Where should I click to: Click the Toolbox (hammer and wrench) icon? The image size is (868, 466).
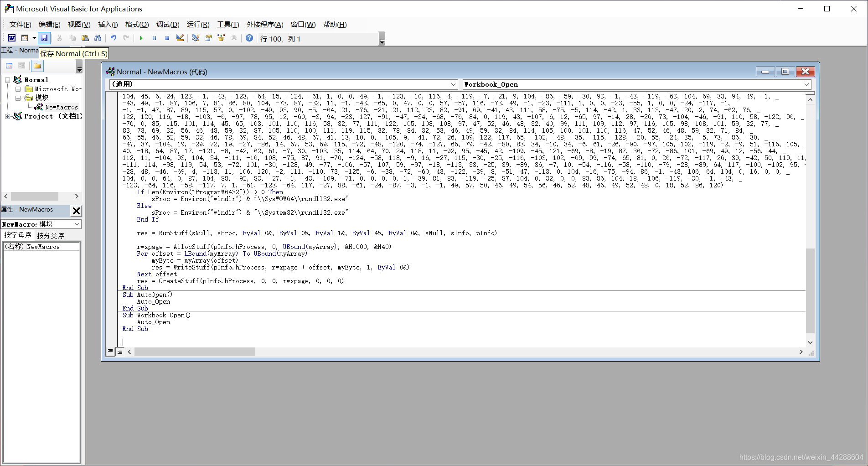[234, 38]
